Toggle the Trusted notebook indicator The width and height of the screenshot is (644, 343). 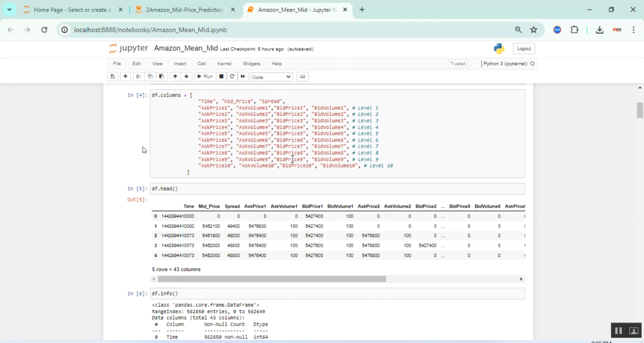pos(457,64)
